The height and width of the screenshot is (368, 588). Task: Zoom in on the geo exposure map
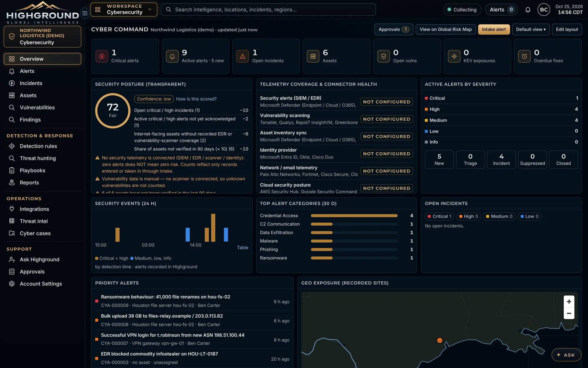click(x=569, y=301)
